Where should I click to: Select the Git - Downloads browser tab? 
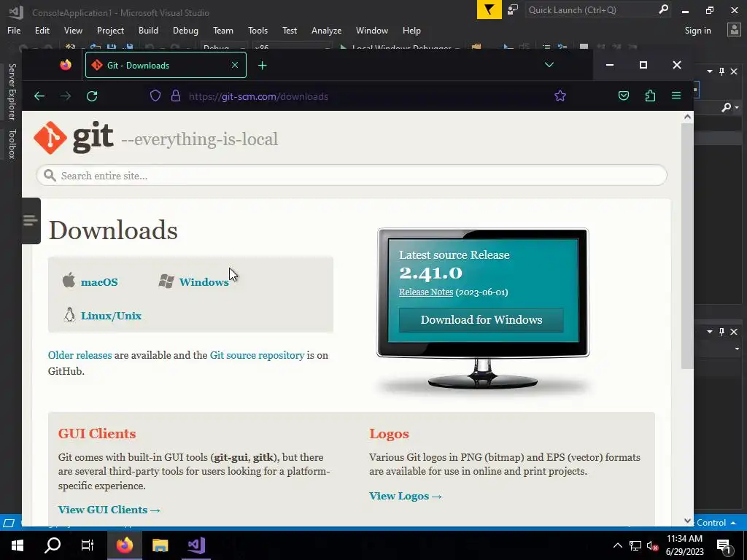tap(166, 65)
